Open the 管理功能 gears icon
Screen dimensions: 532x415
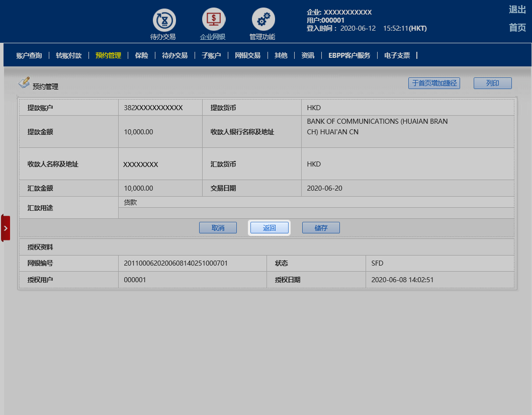(x=263, y=20)
